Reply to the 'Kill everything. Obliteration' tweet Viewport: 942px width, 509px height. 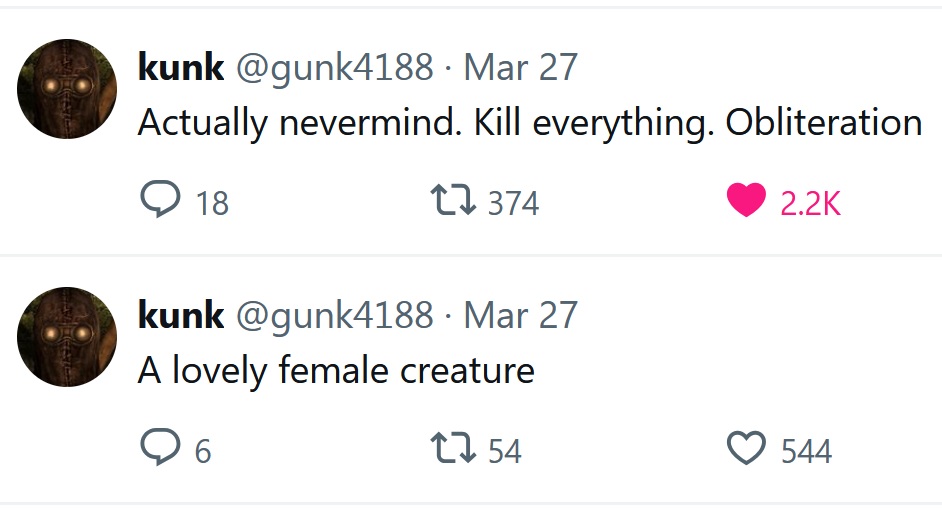coord(160,201)
